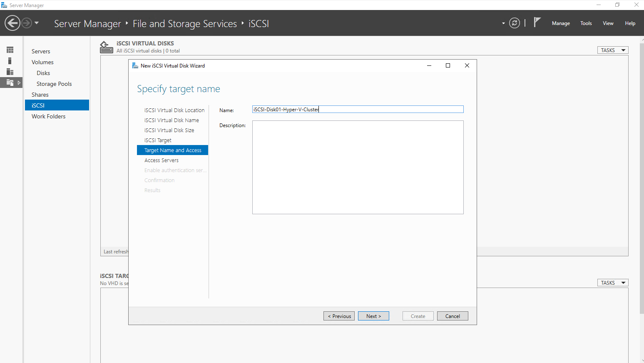Click the Next button in wizard
This screenshot has width=644, height=363.
(x=373, y=316)
